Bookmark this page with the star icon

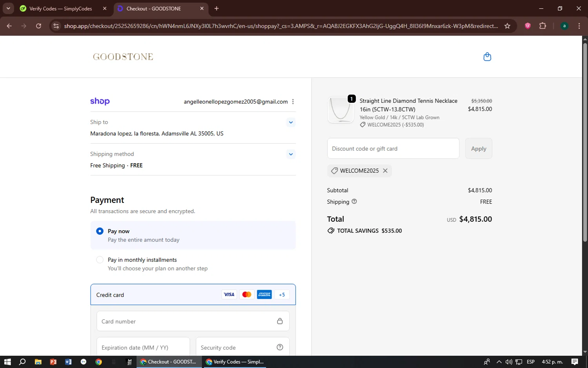pyautogui.click(x=507, y=26)
